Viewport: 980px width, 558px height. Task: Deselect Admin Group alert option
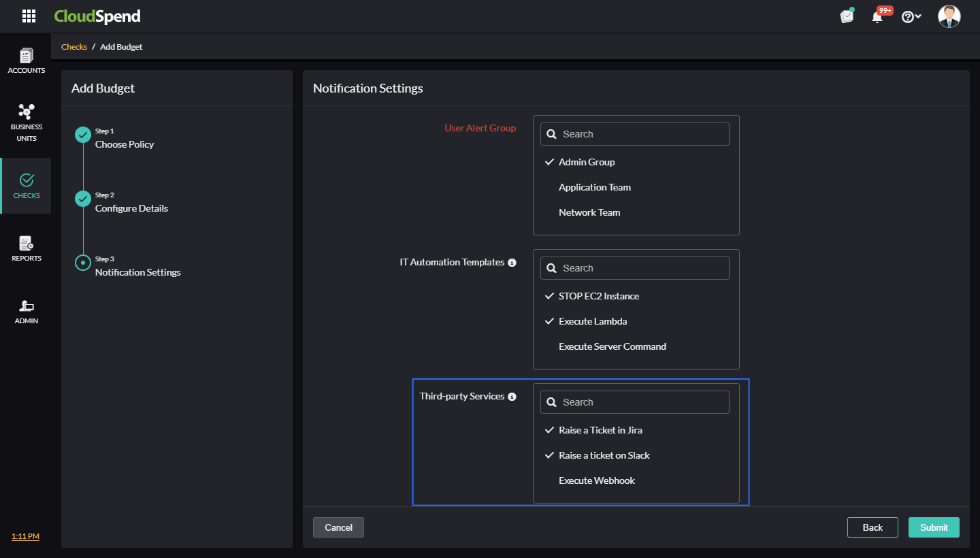pyautogui.click(x=587, y=162)
